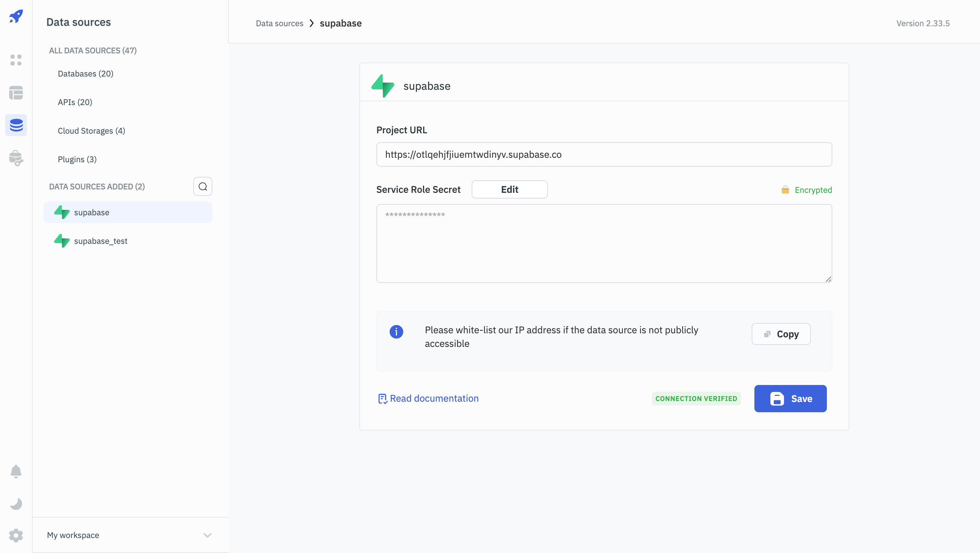Click the supabase breadcrumb title
Image resolution: width=980 pixels, height=553 pixels.
click(x=341, y=23)
